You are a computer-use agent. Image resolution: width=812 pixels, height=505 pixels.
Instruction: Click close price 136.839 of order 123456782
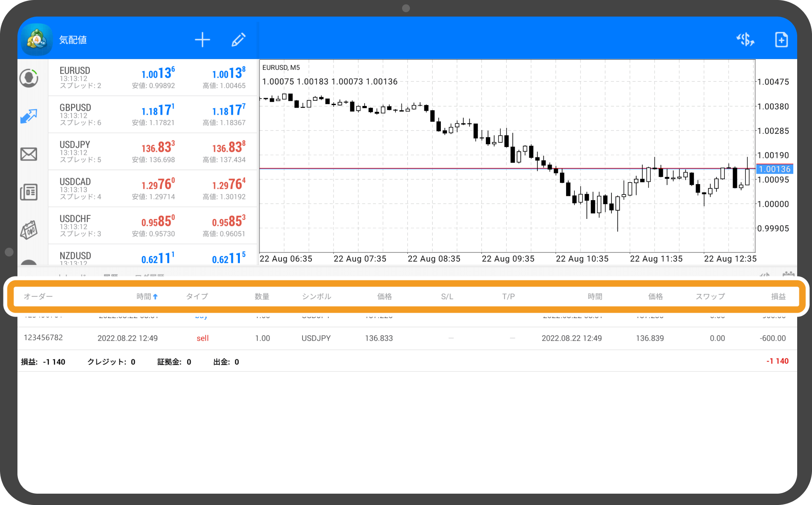pyautogui.click(x=650, y=338)
